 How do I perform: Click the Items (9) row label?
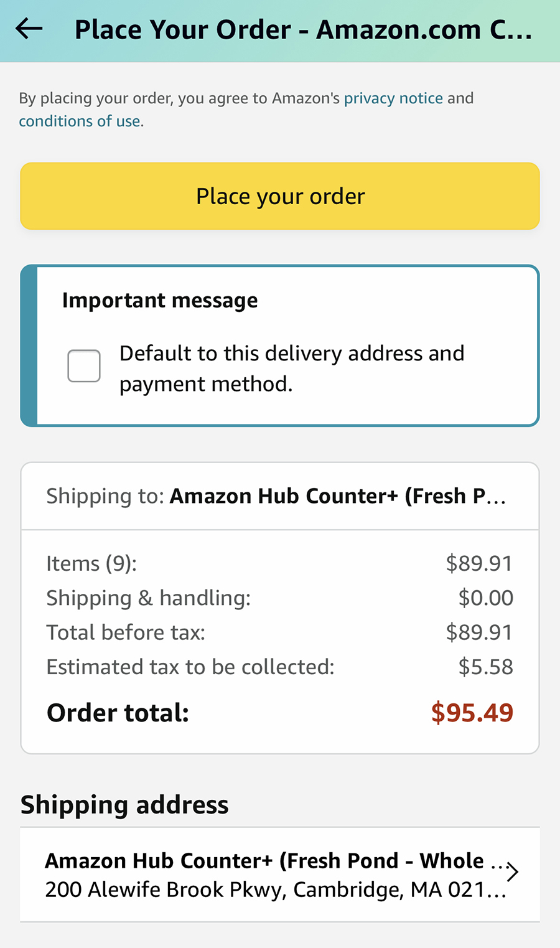click(x=91, y=563)
